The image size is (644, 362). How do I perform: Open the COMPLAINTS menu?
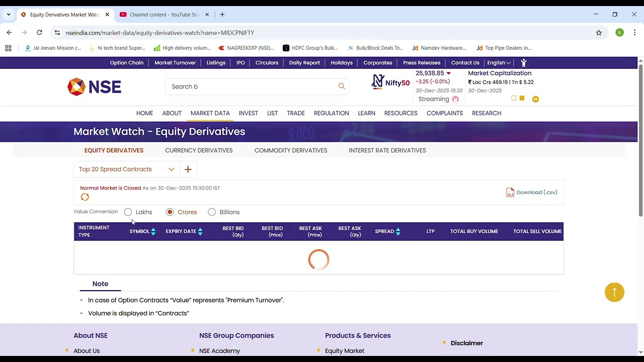(445, 113)
